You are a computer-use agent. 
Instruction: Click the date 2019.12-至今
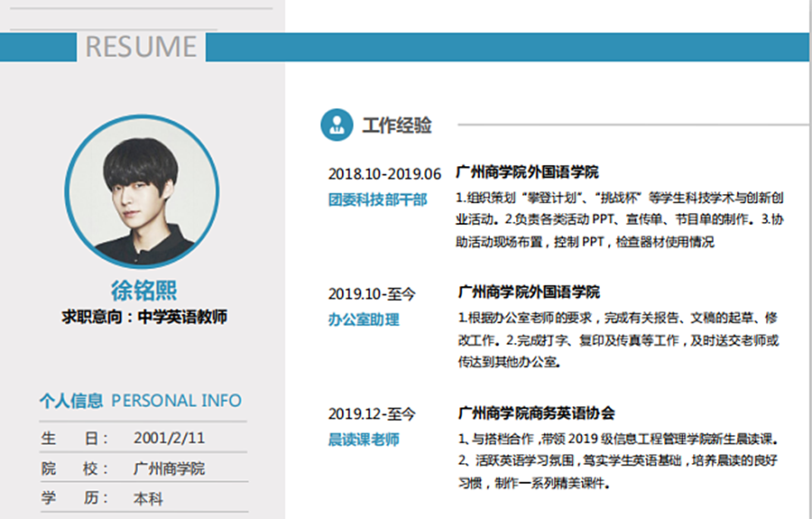372,413
